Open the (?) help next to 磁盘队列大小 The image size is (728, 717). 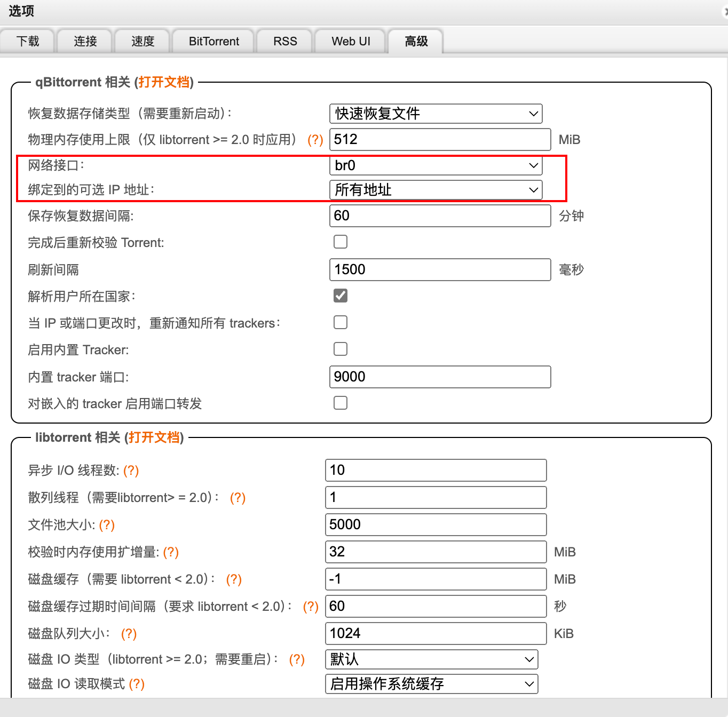(x=129, y=634)
